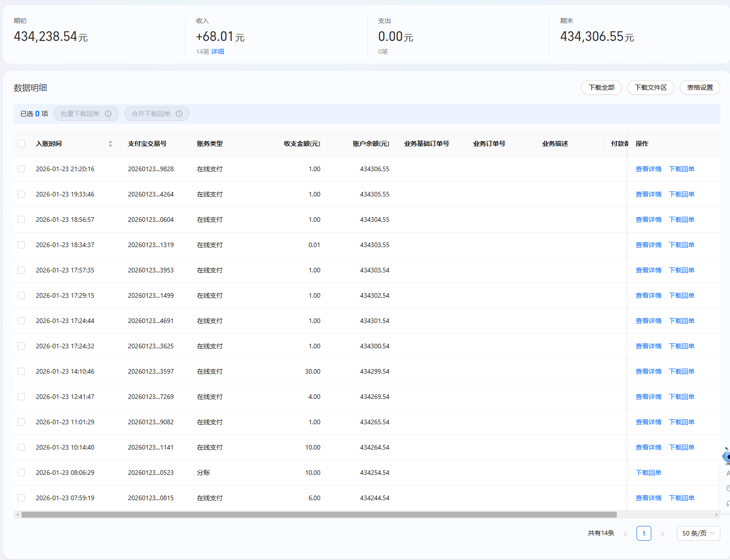Select the 分账 row checkbox
This screenshot has height=560, width=730.
coord(21,473)
